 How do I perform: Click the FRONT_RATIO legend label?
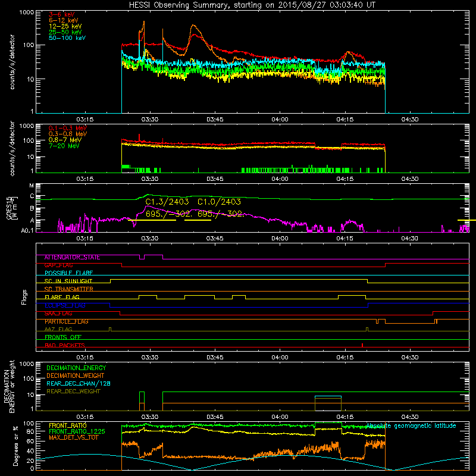pyautogui.click(x=68, y=425)
